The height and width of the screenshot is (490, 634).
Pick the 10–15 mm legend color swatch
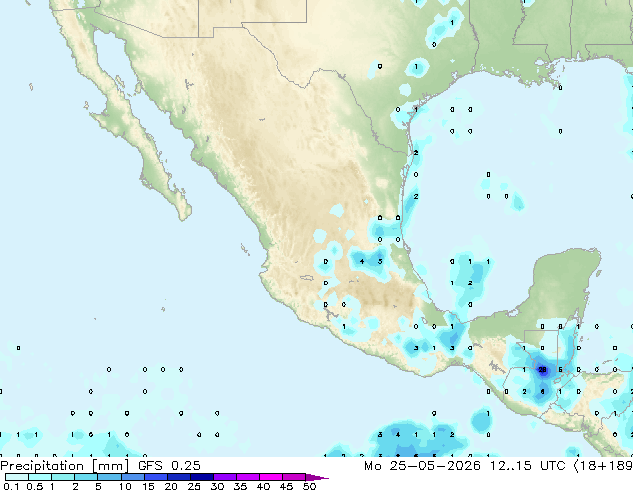pyautogui.click(x=132, y=477)
